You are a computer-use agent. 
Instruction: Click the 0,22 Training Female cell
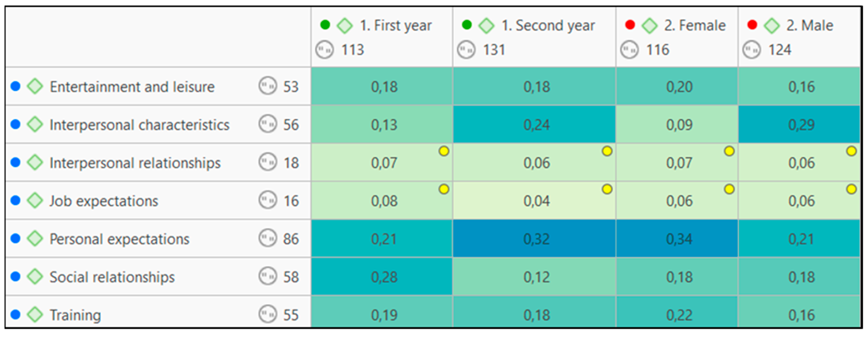tap(679, 315)
